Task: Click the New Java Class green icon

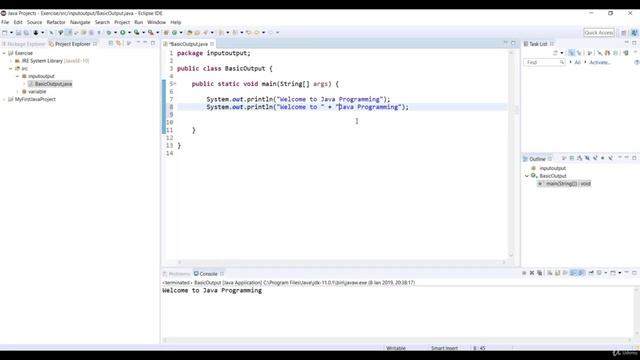Action: pos(174,33)
